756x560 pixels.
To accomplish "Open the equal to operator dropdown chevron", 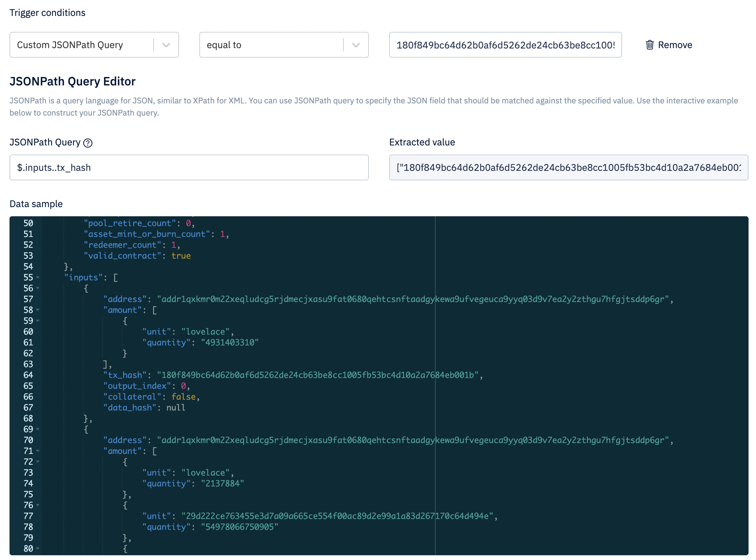I will pos(356,45).
